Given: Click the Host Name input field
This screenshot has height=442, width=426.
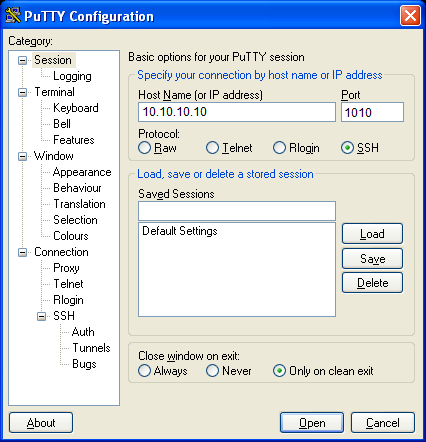Looking at the screenshot, I should (x=237, y=112).
